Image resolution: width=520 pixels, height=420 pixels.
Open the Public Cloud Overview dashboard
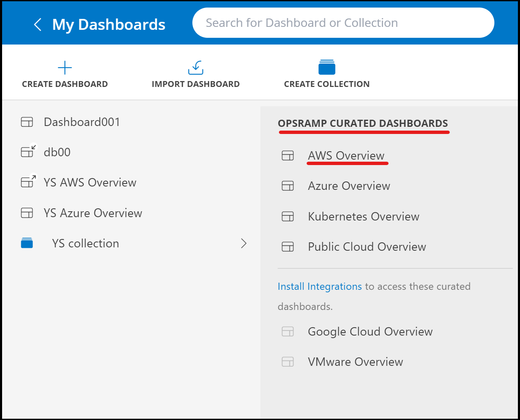(x=367, y=247)
